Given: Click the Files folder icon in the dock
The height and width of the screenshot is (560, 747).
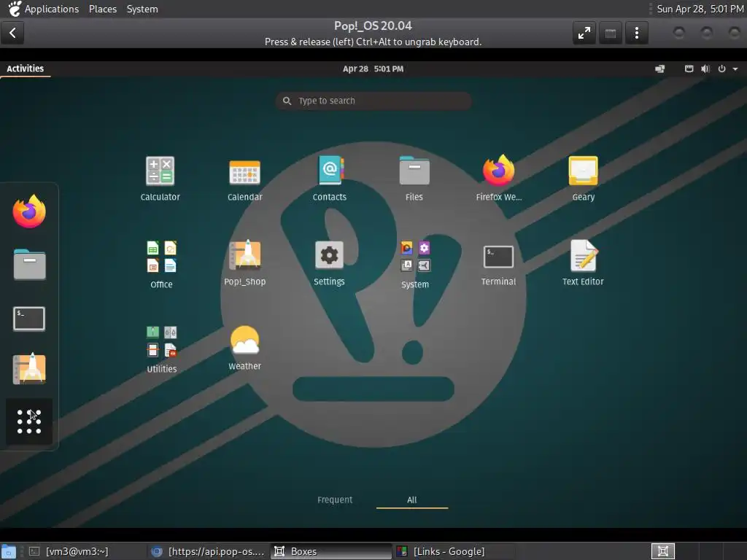Looking at the screenshot, I should pyautogui.click(x=29, y=264).
